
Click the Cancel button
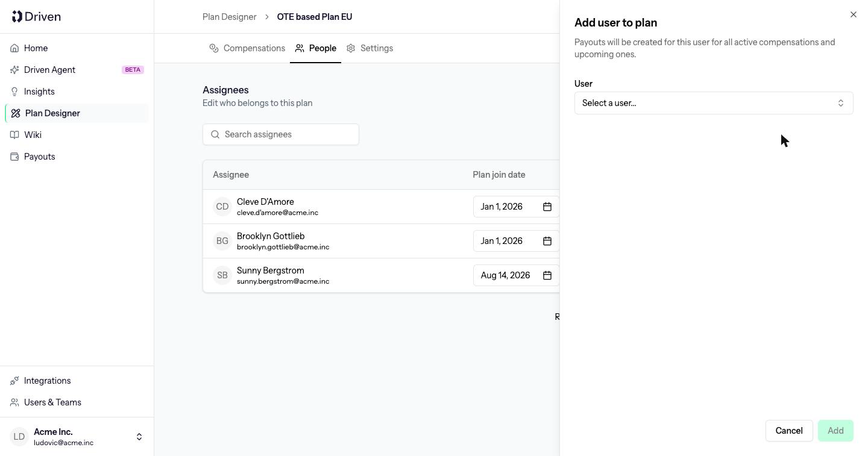tap(789, 431)
